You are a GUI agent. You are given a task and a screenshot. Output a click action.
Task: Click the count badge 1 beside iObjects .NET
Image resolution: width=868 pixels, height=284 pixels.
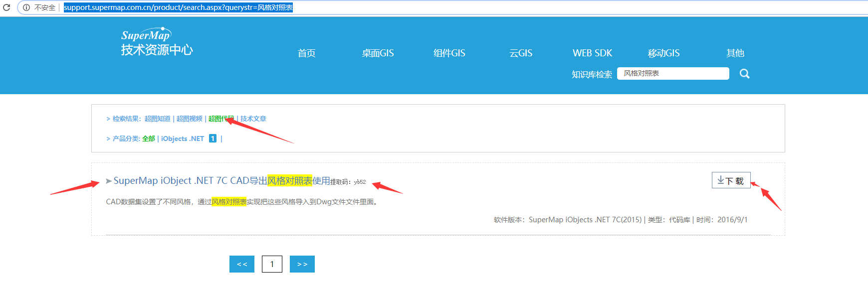[213, 139]
